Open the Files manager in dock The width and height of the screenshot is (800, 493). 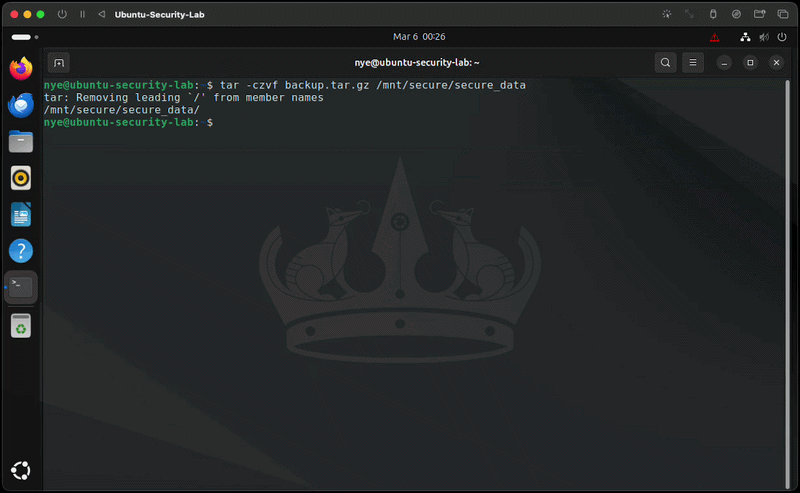[21, 141]
